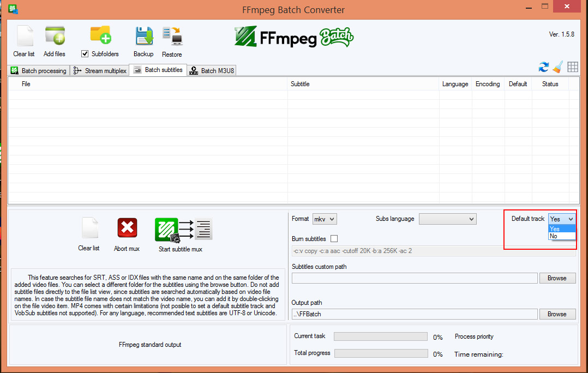Click the lower Clear list page icon
The image size is (588, 373).
tap(90, 227)
